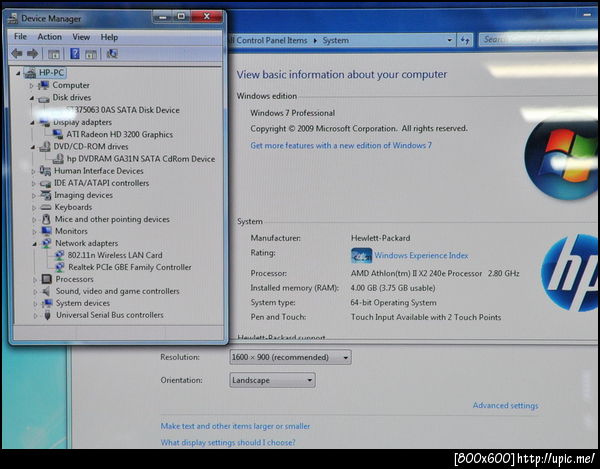Select the Display adapters tree label

[x=82, y=122]
